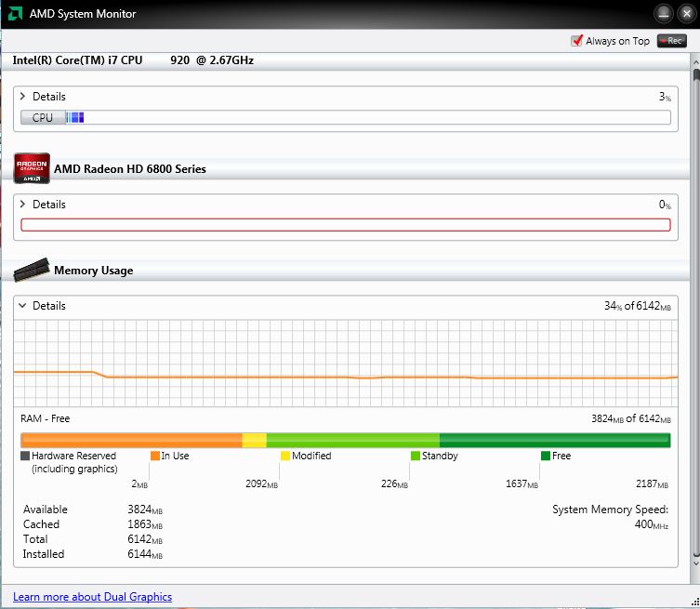Uncheck the Always on Top checkbox

click(x=576, y=41)
